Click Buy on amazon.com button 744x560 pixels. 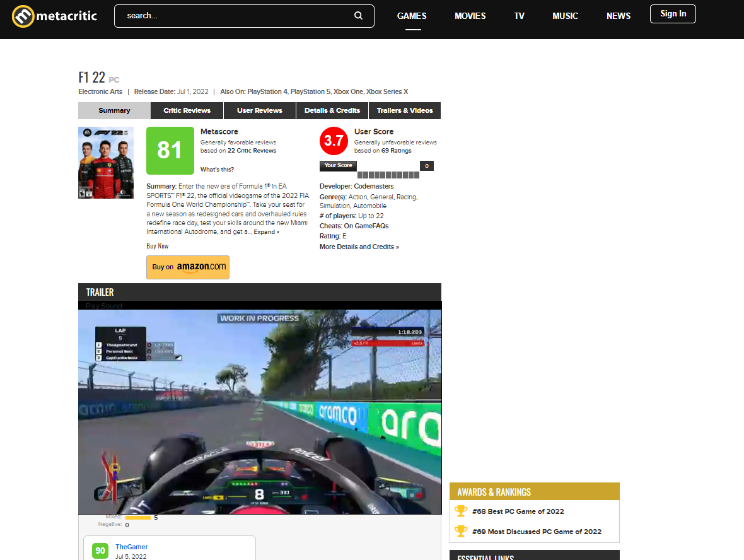coord(188,267)
